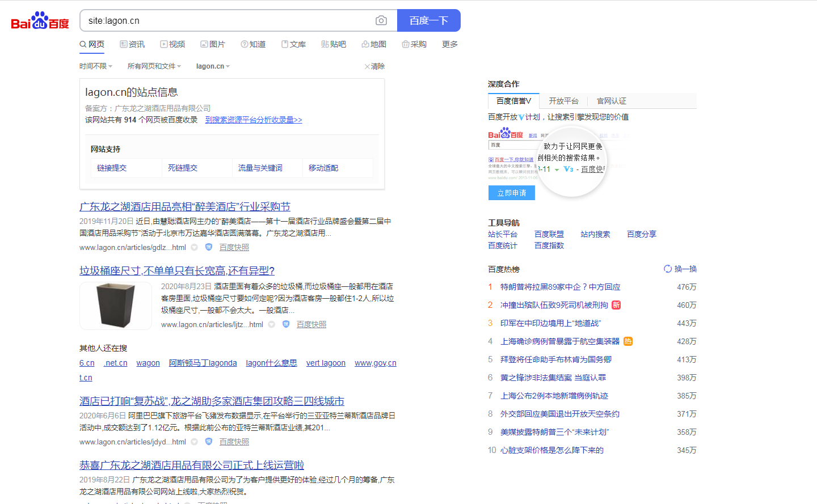Open hot topic 上海确诊病例曾暴露于航空集装器
Viewport: 817px width, 504px height.
[560, 341]
